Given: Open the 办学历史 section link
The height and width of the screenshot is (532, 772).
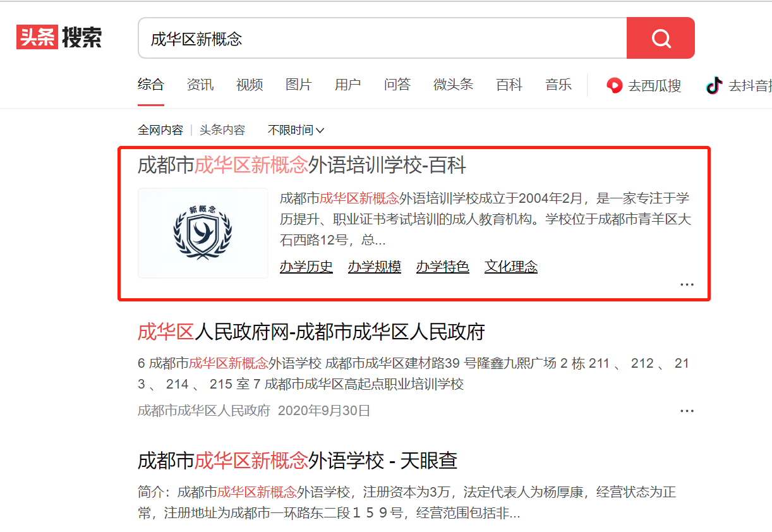Looking at the screenshot, I should coord(306,267).
